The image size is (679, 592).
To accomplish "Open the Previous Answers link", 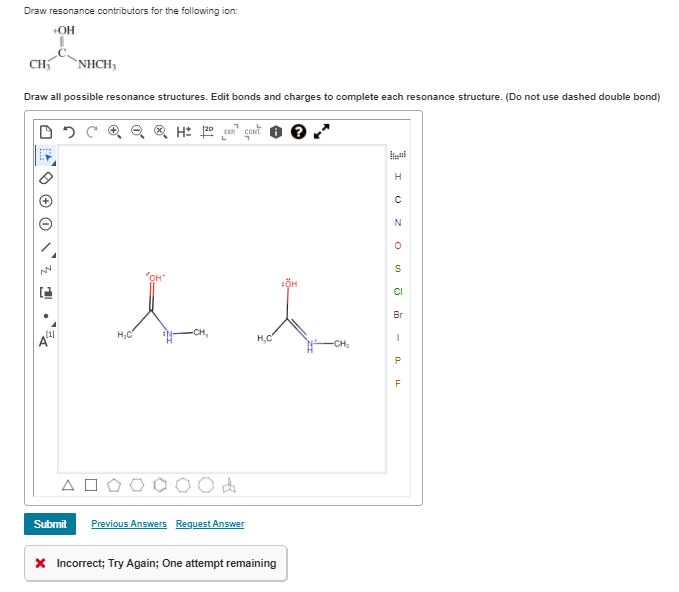I will (129, 524).
